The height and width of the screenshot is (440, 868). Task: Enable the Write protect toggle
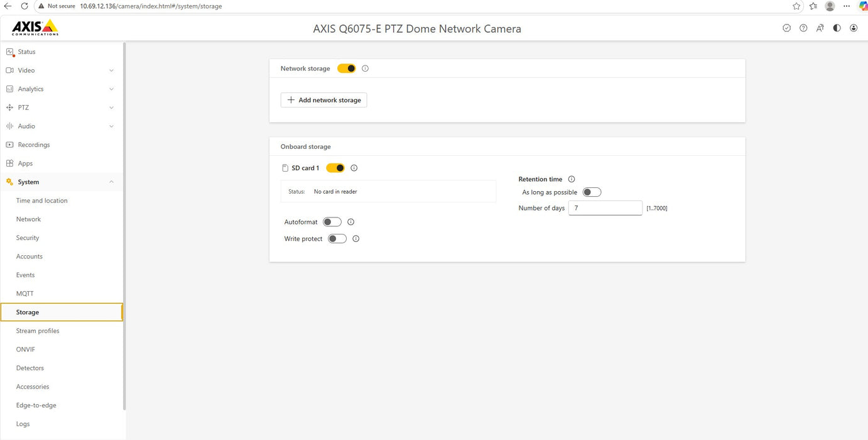pyautogui.click(x=337, y=239)
